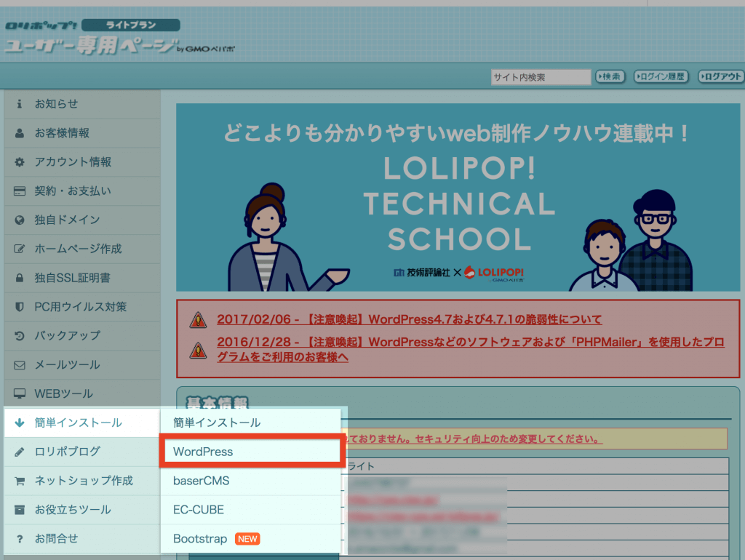The width and height of the screenshot is (745, 560).
Task: Open the 独自ドメイン sidebar menu
Action: (82, 220)
